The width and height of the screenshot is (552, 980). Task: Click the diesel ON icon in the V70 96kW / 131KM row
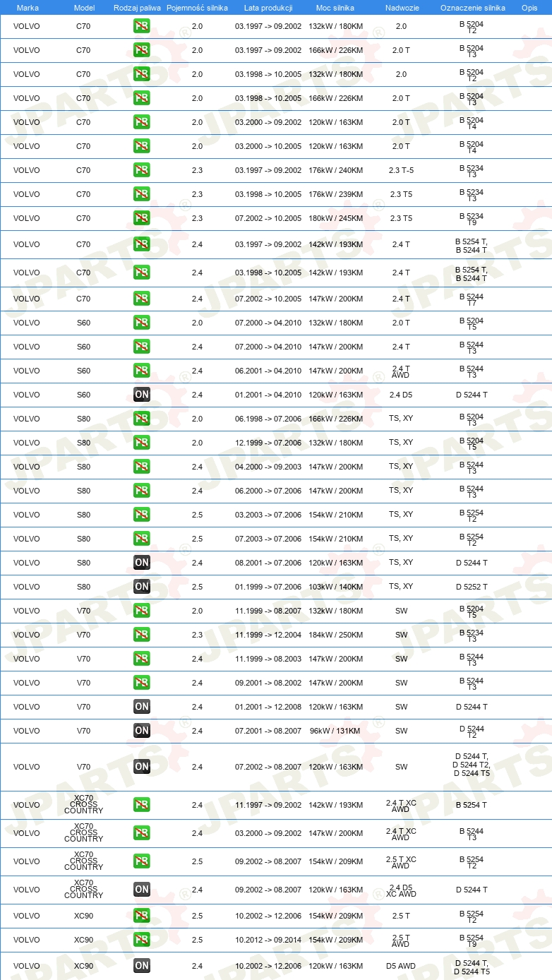click(x=142, y=731)
